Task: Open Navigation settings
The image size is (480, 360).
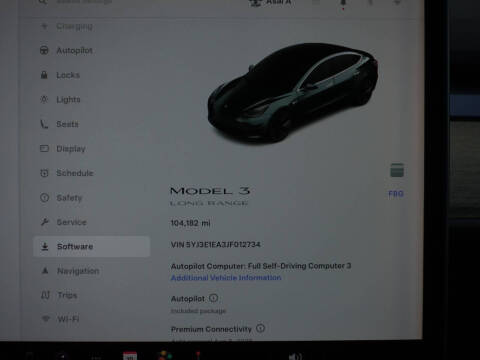Action: coord(70,271)
